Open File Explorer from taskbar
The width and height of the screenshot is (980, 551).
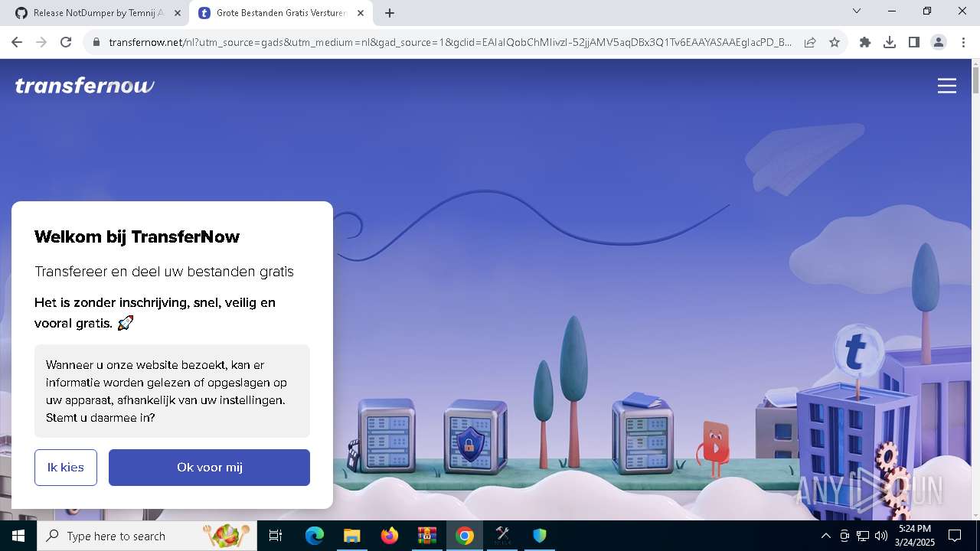pyautogui.click(x=351, y=536)
